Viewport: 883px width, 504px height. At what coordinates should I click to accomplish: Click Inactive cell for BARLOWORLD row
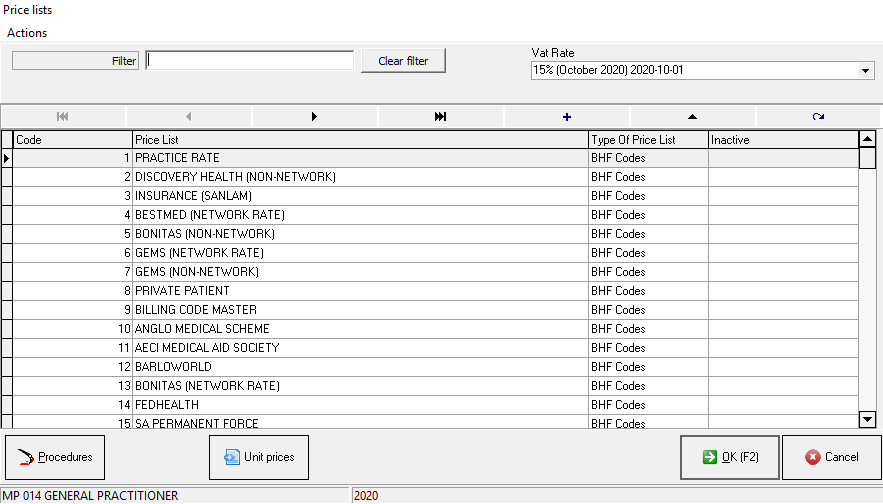783,367
